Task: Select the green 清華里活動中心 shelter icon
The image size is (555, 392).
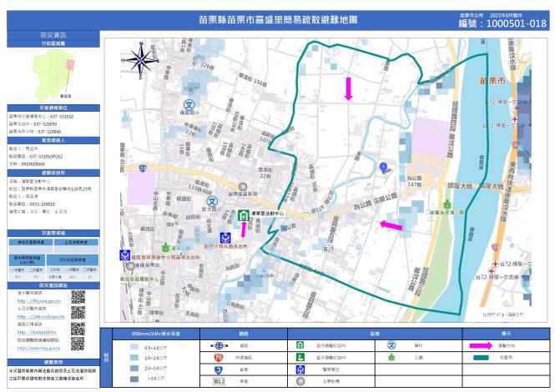Action: (x=243, y=214)
